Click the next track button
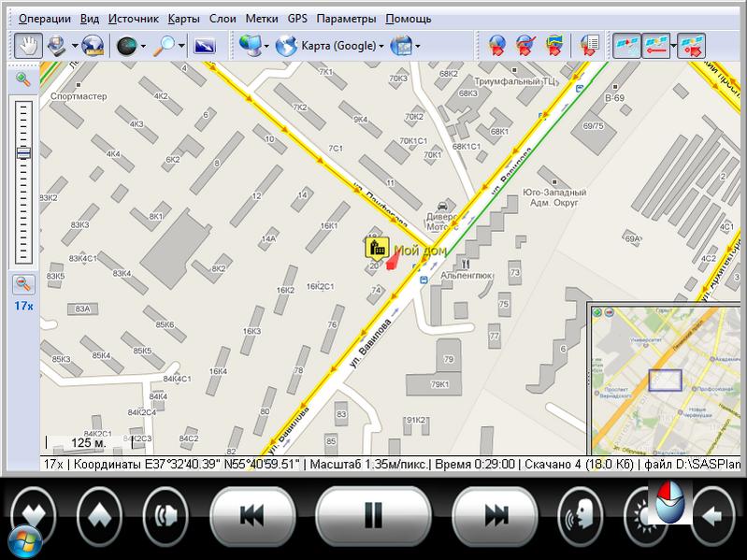 (496, 514)
